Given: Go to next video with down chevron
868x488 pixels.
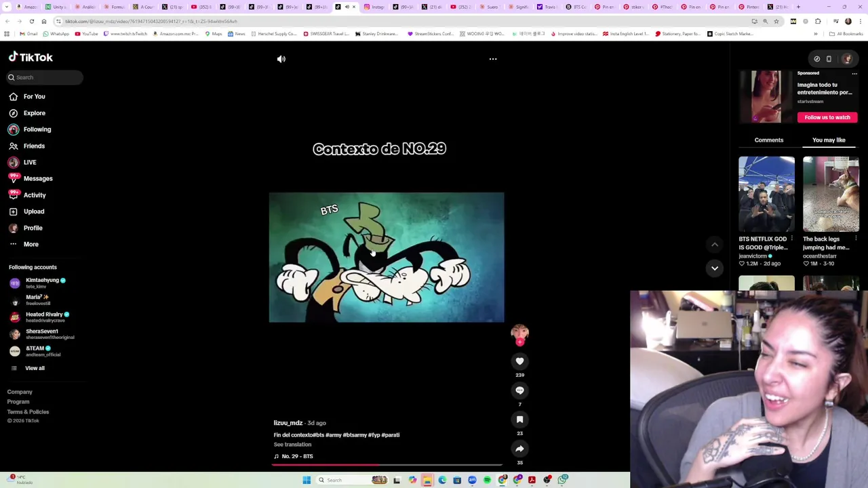Looking at the screenshot, I should pyautogui.click(x=715, y=268).
